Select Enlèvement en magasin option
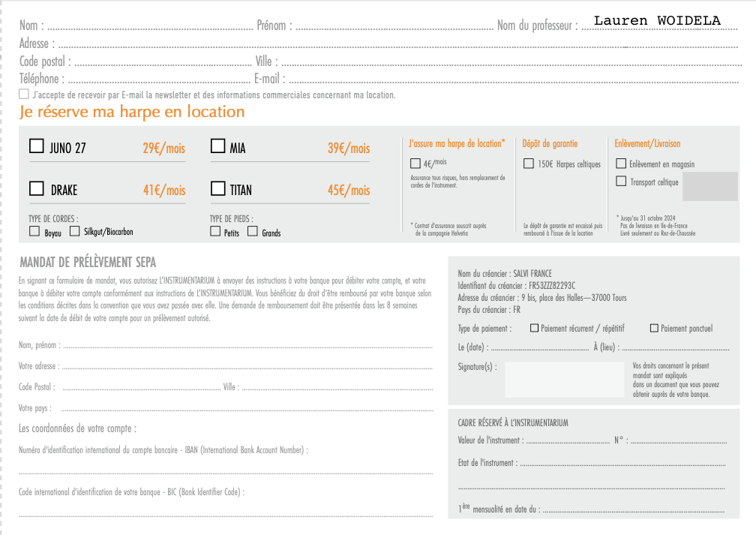Image resolution: width=756 pixels, height=535 pixels. tap(621, 164)
